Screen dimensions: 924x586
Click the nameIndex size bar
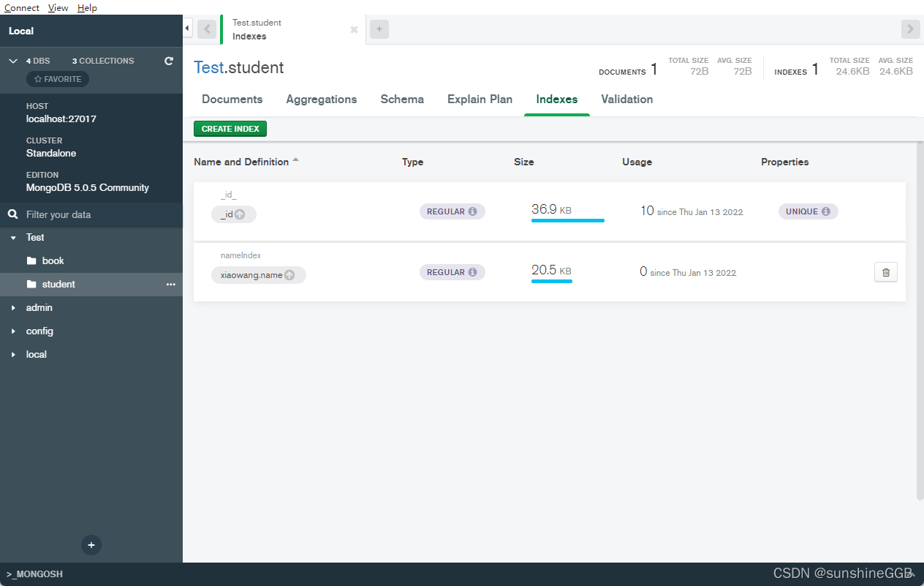pos(552,281)
